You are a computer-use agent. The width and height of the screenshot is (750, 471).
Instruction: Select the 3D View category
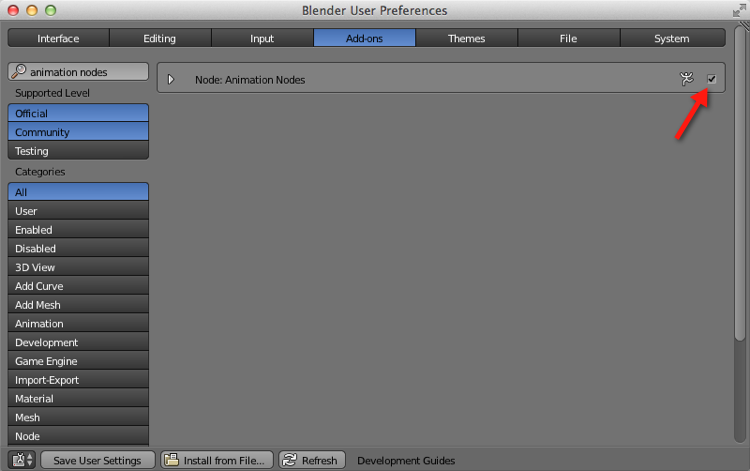(78, 267)
